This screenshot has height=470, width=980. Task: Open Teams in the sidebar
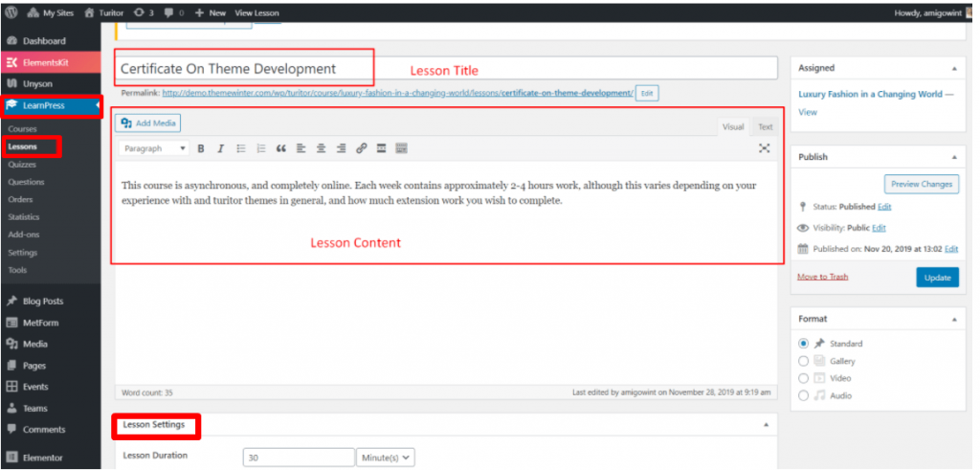tap(50, 408)
